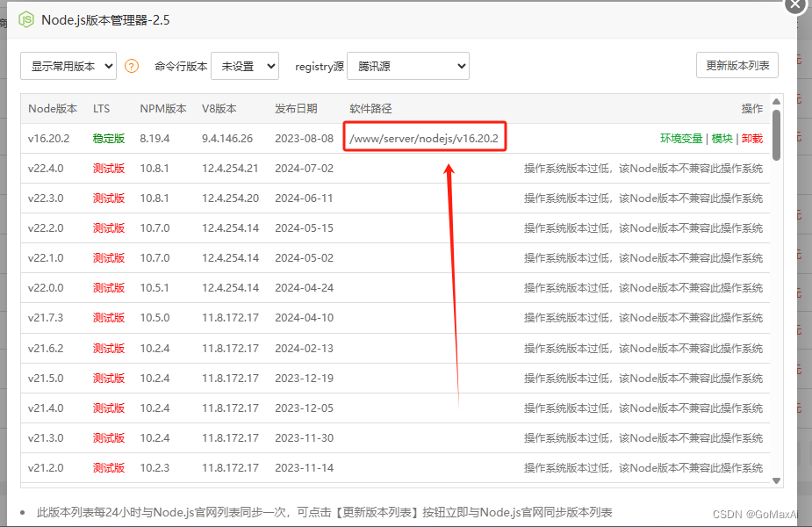Open the registry源 腾讯源 dropdown
Screen dimensions: 812x527
point(408,66)
